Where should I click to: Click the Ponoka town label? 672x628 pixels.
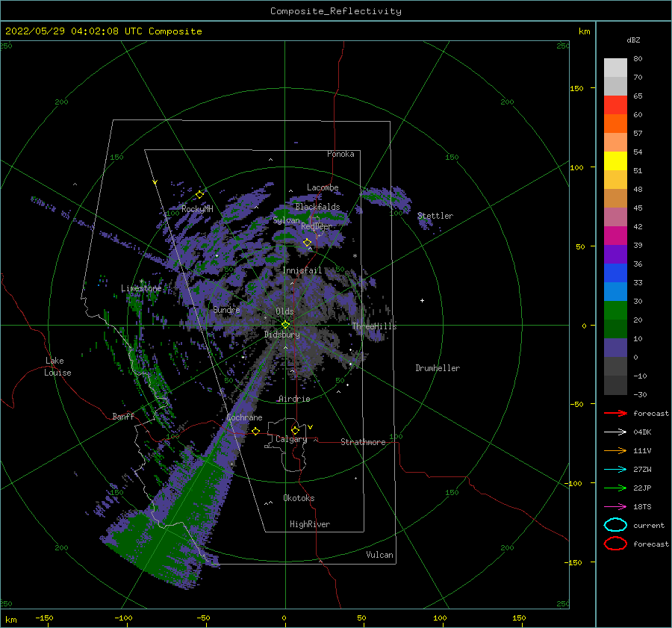pyautogui.click(x=340, y=154)
